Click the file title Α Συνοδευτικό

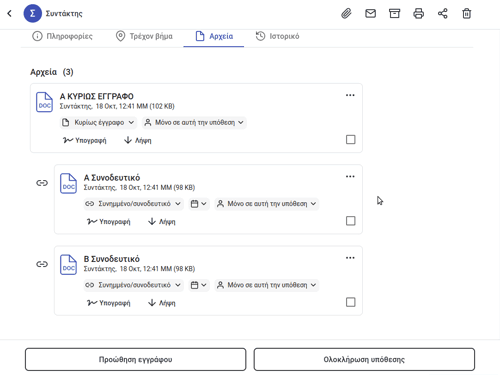click(112, 178)
